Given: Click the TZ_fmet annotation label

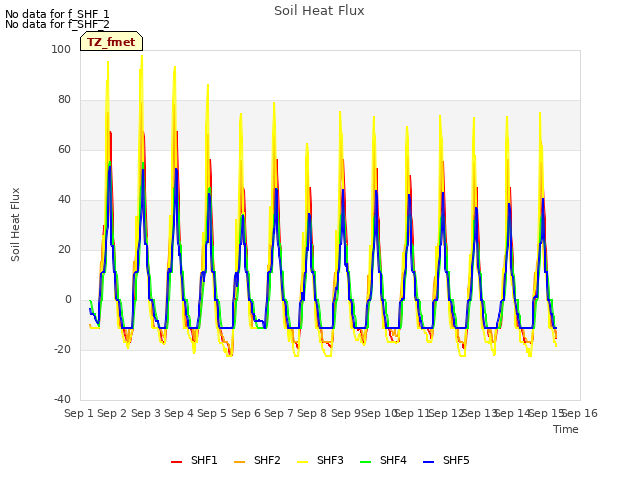Looking at the screenshot, I should (x=111, y=42).
